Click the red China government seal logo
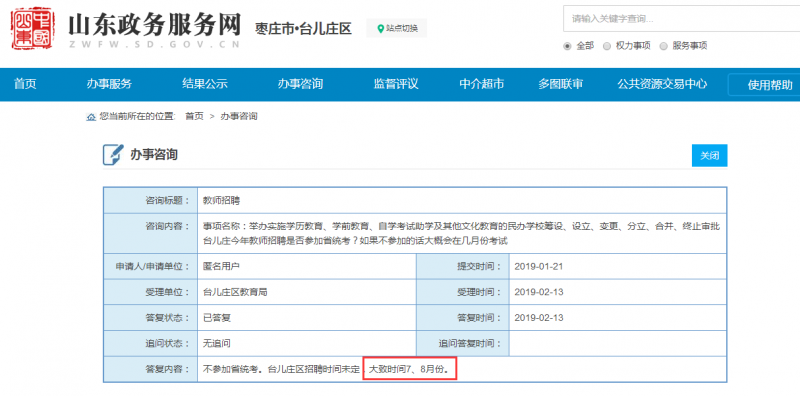 (x=32, y=29)
